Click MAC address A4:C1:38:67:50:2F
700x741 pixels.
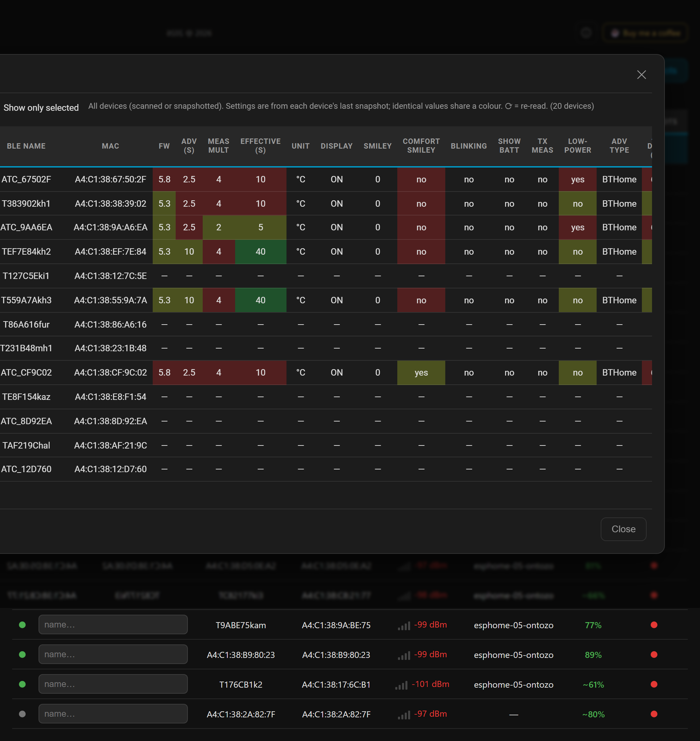coord(110,179)
